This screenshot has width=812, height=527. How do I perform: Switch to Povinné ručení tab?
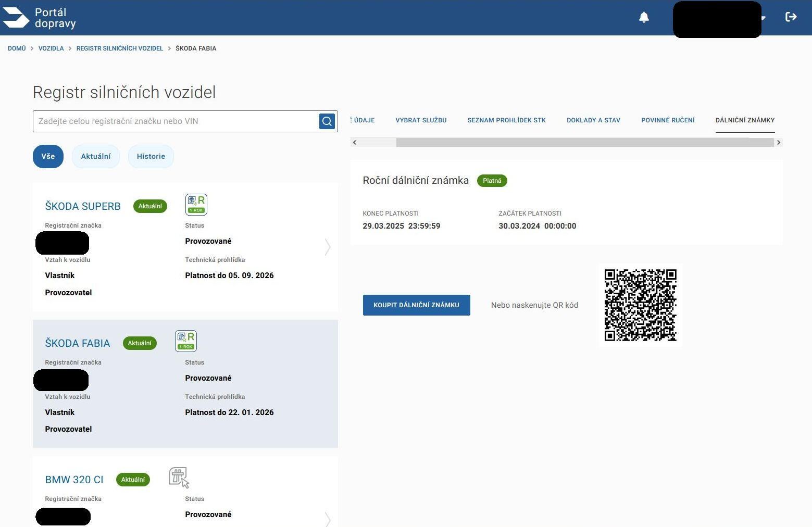pyautogui.click(x=668, y=120)
